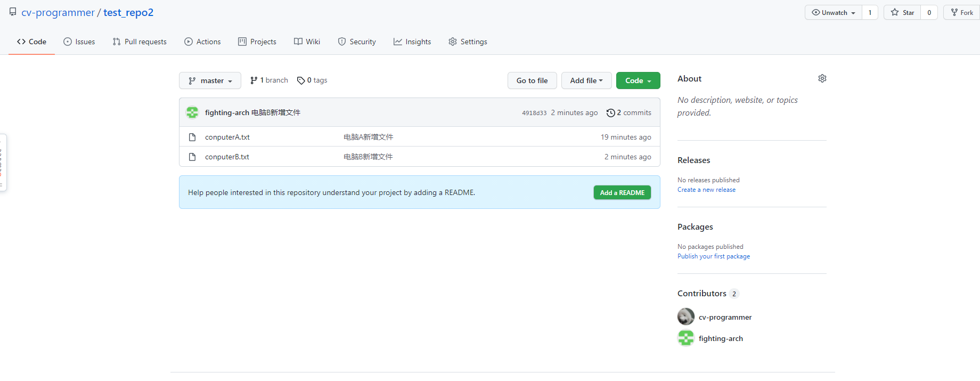Open cv-programmer contributor avatar
The height and width of the screenshot is (381, 980).
(x=685, y=317)
